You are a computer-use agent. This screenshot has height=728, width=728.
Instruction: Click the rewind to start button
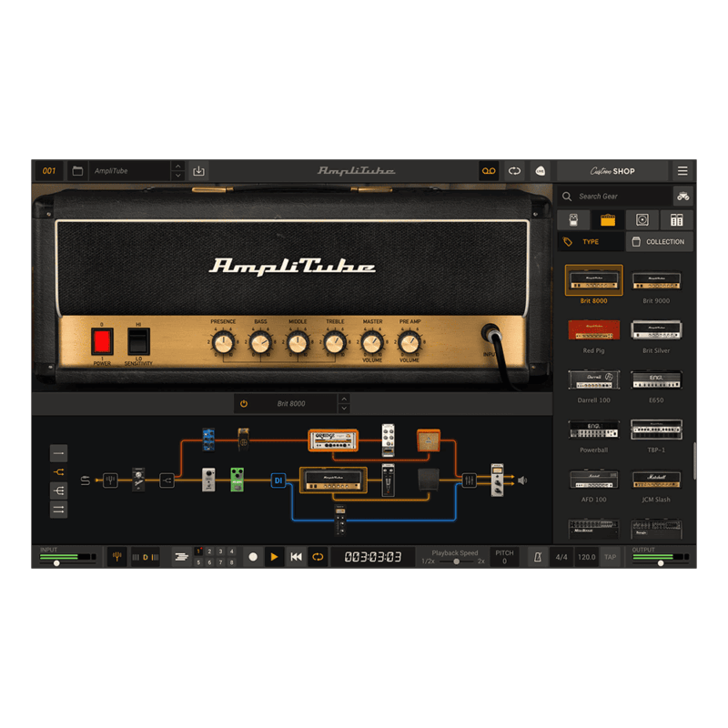click(x=297, y=557)
